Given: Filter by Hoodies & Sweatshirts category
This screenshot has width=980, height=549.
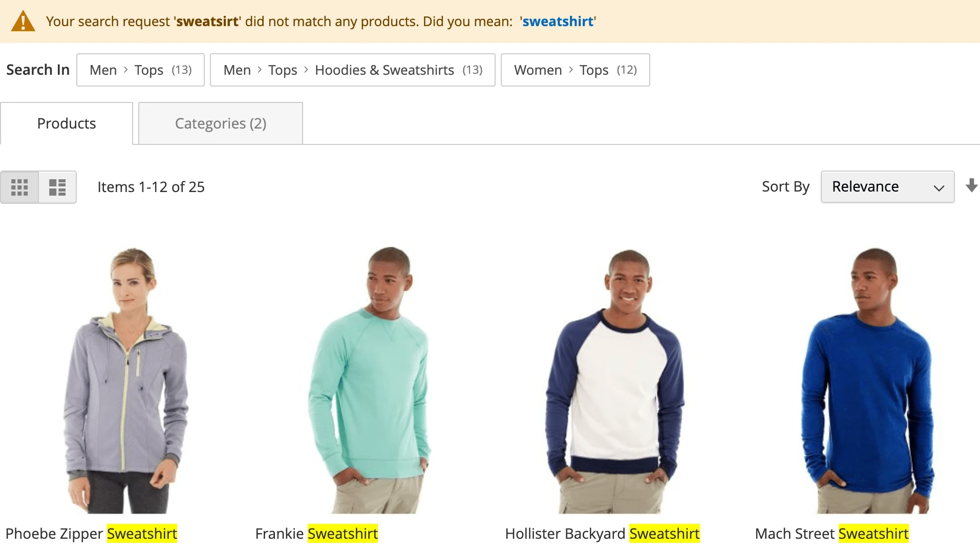Looking at the screenshot, I should click(385, 70).
